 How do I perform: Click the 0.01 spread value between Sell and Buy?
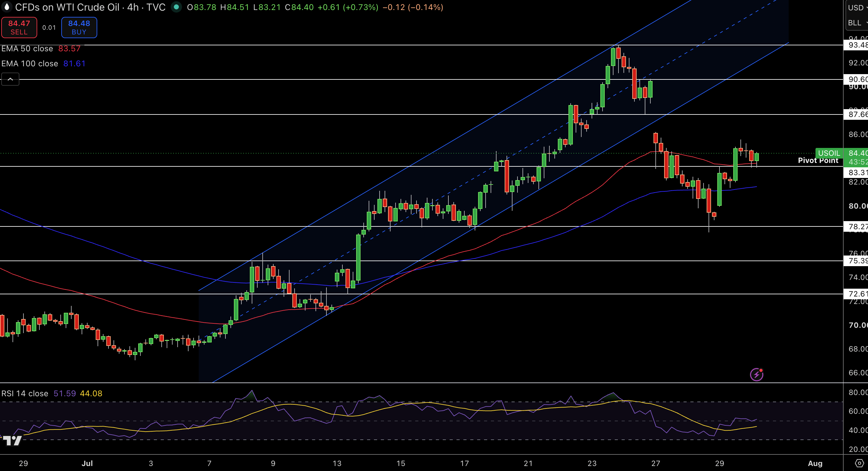(x=49, y=28)
